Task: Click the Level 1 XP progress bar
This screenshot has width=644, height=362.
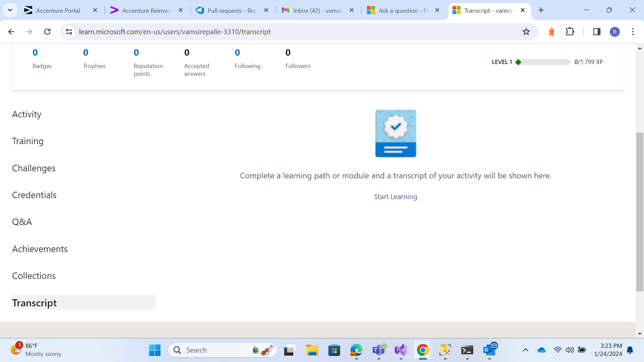Action: (543, 62)
